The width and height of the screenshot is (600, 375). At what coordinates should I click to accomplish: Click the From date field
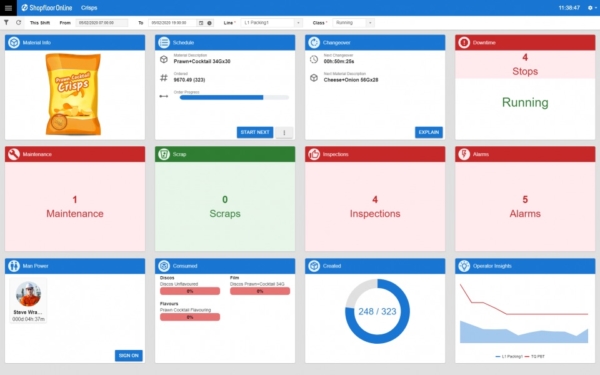pos(102,23)
